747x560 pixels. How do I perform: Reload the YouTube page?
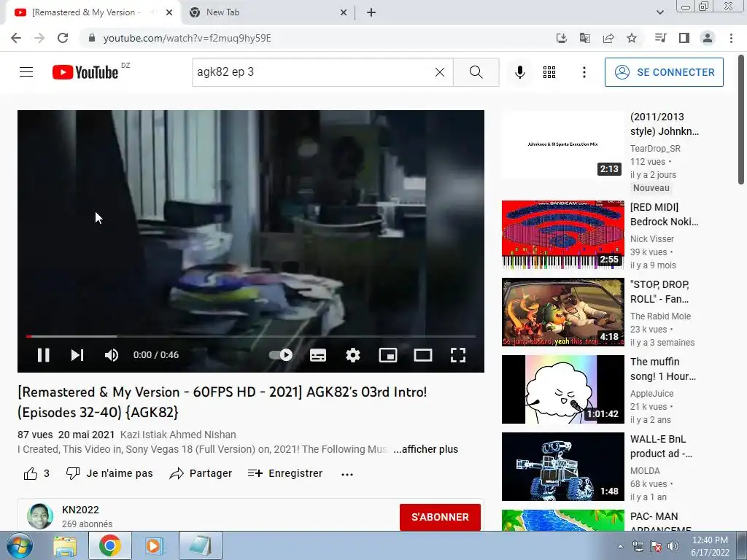[x=63, y=38]
